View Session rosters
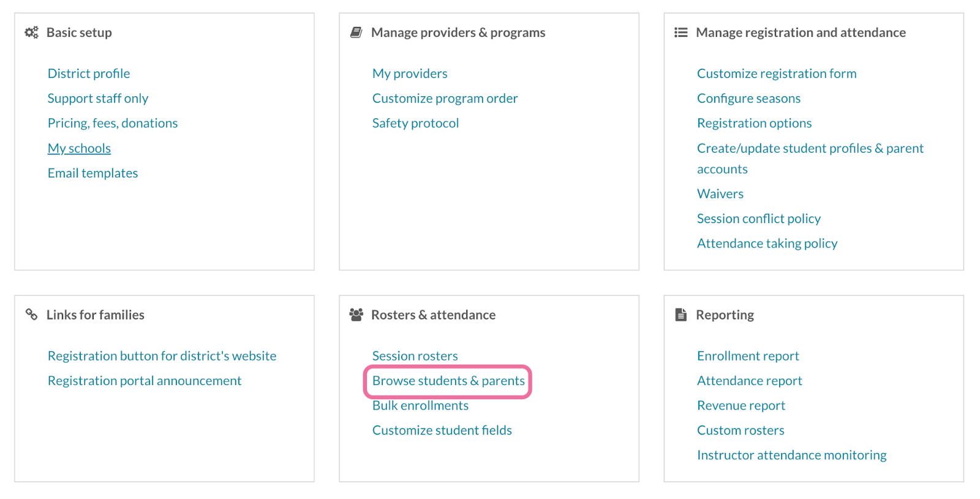 [415, 356]
